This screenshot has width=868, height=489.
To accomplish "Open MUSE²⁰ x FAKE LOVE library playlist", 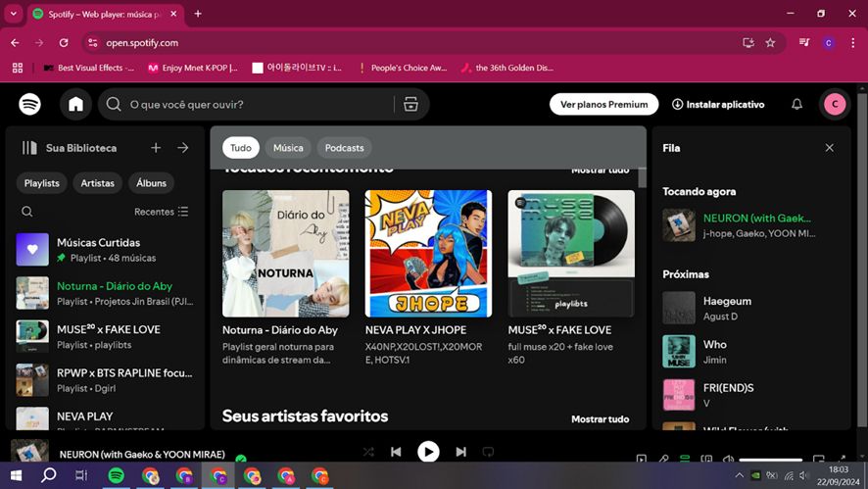I will (105, 336).
